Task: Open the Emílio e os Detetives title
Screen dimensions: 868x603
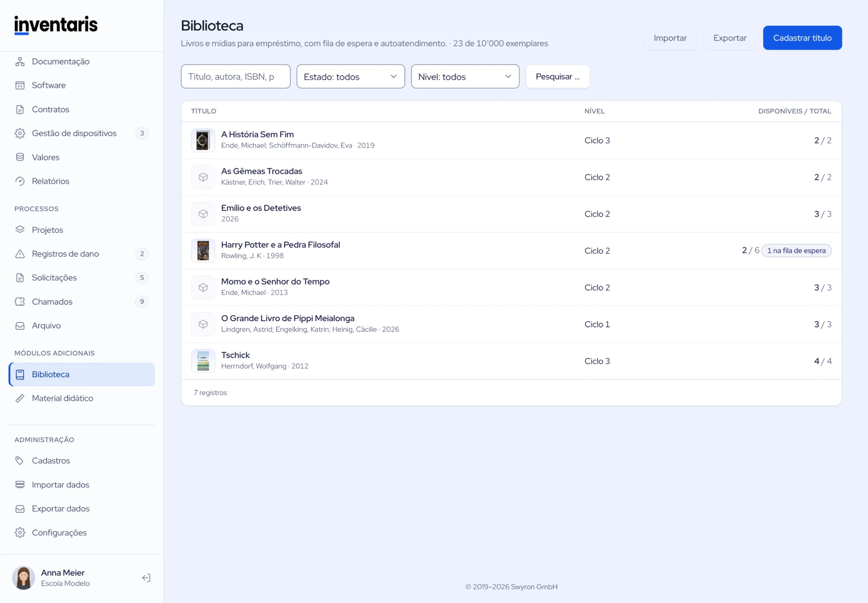Action: click(261, 208)
